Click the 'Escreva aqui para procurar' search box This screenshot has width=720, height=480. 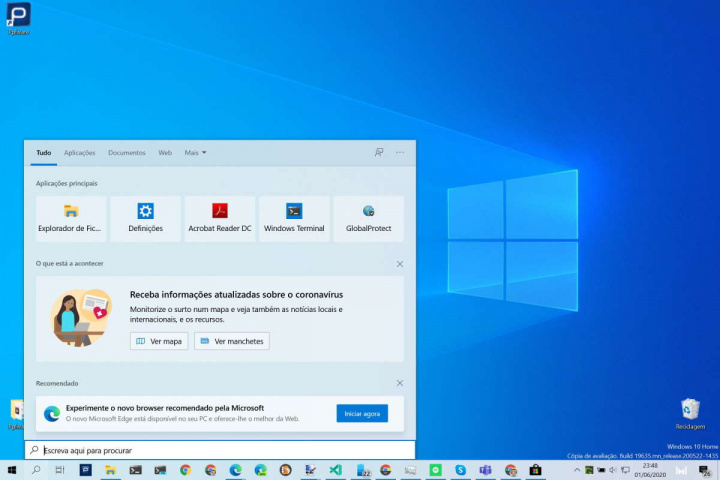click(x=220, y=451)
